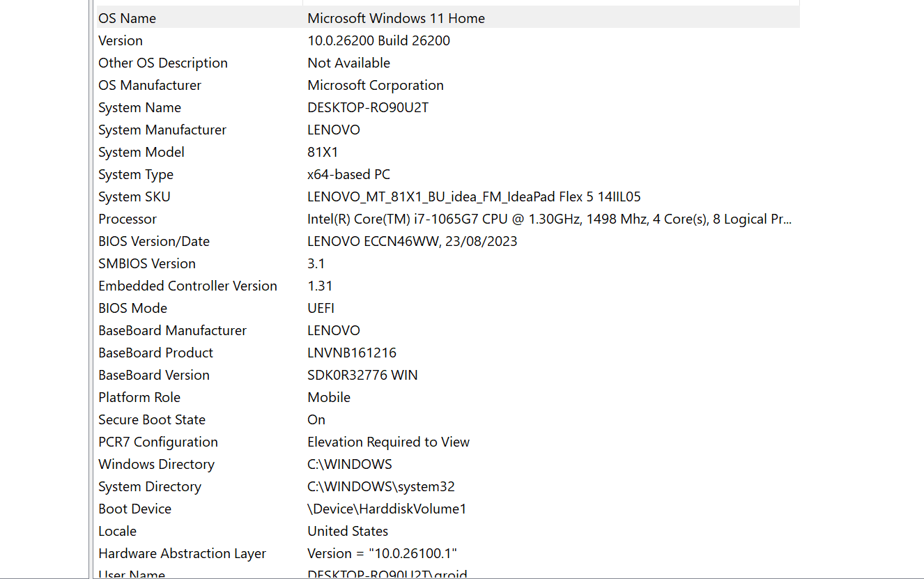The image size is (924, 579).
Task: Click the Embedded Controller value 1.31
Action: click(320, 286)
